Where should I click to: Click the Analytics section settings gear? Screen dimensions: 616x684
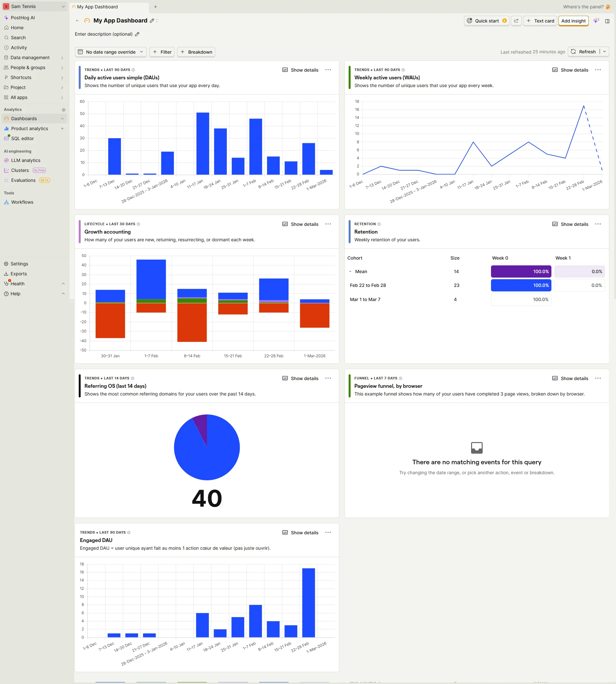pos(64,110)
